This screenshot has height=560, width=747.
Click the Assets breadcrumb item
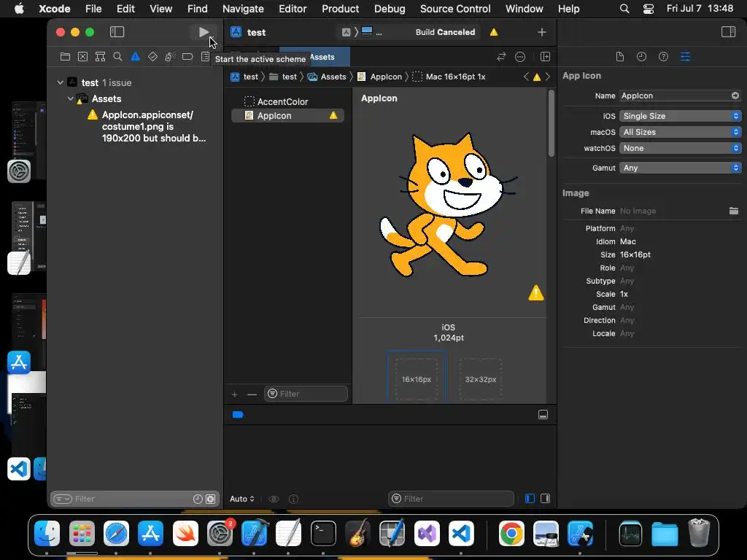327,77
